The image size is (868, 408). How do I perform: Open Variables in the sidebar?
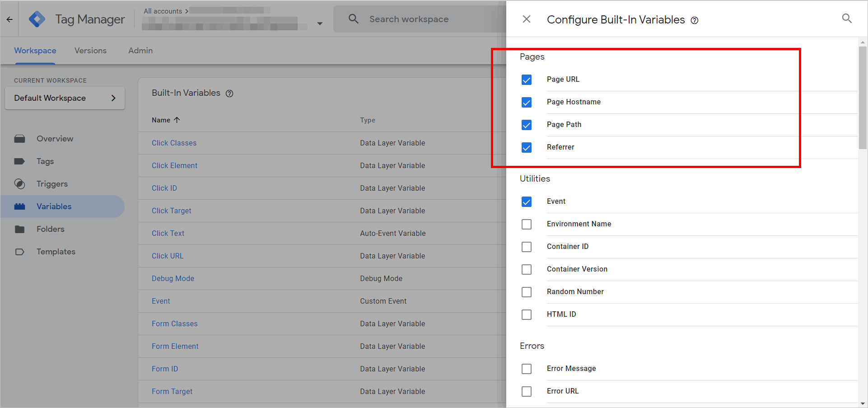pos(62,206)
